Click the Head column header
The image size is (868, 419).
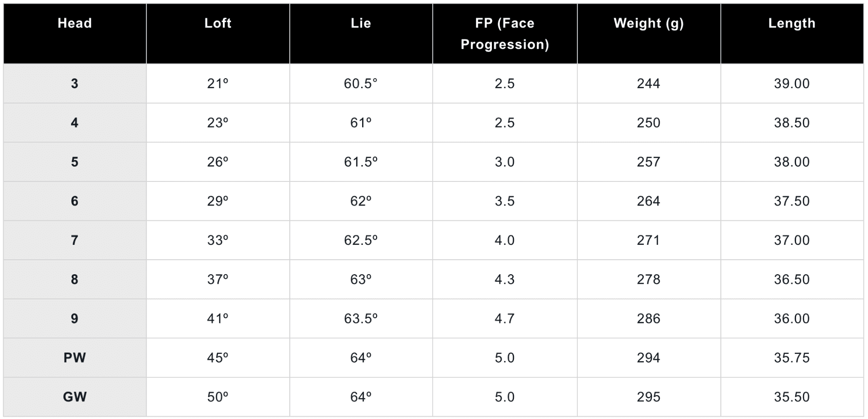(75, 24)
